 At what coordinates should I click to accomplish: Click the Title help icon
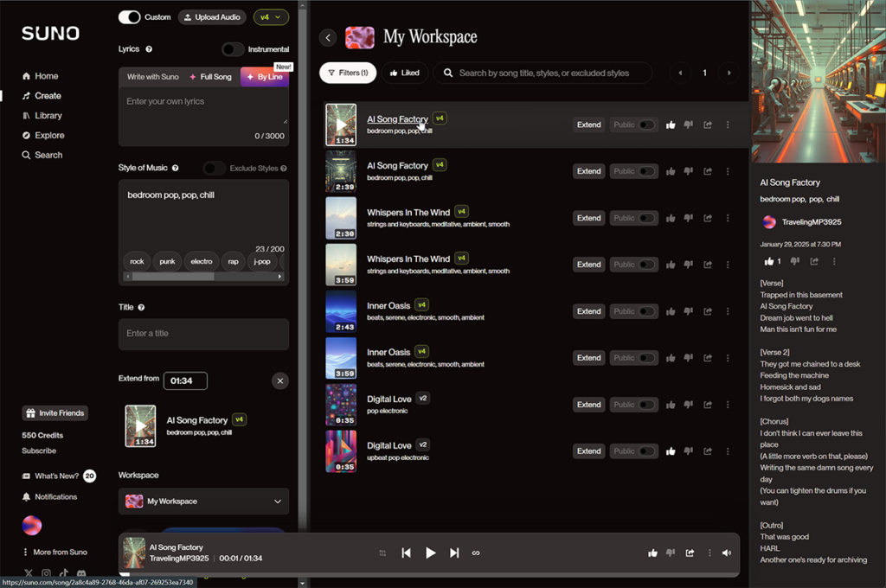coord(141,307)
